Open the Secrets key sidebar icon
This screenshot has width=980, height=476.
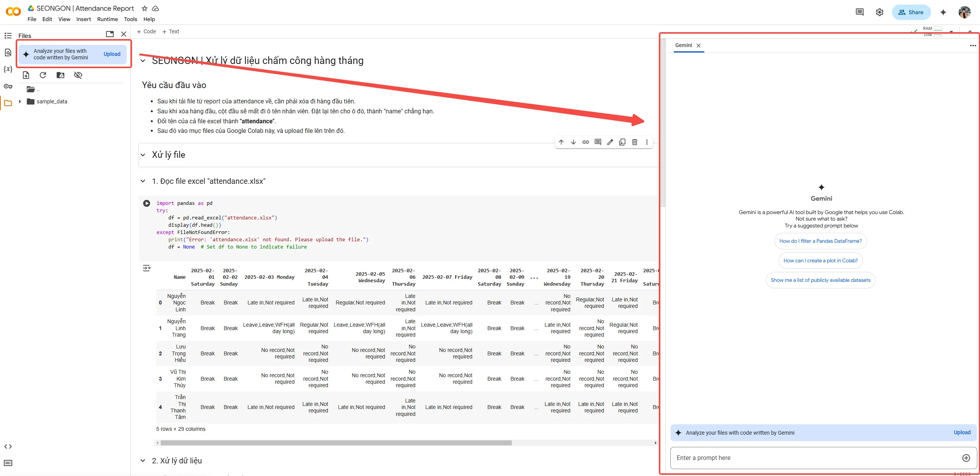pos(8,86)
